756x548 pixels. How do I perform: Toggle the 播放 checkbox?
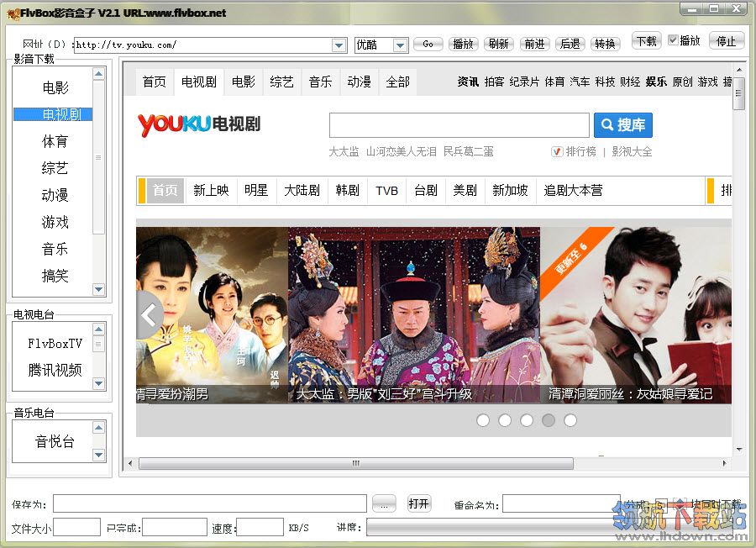pyautogui.click(x=673, y=40)
